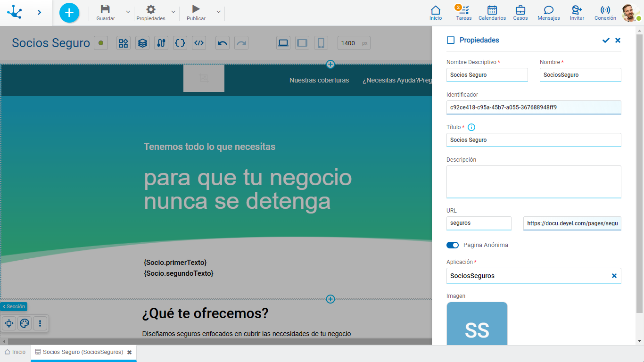Select the mobile phone preview
644x362 pixels.
point(321,43)
